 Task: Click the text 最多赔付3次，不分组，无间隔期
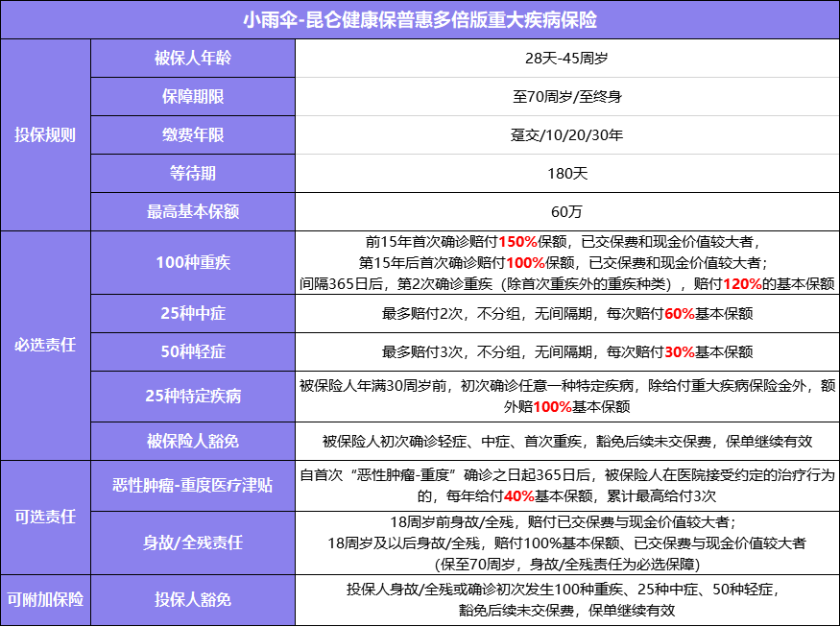tap(487, 352)
